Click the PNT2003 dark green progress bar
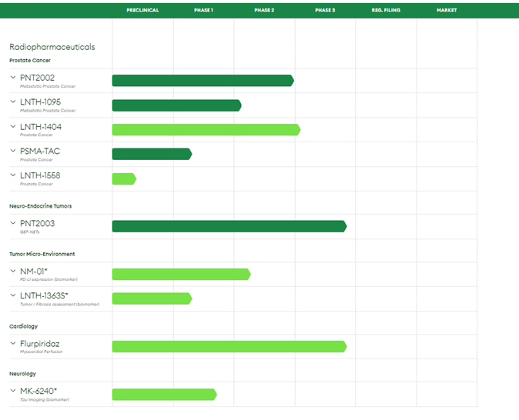Viewport: 519px width, 420px height. [x=229, y=226]
